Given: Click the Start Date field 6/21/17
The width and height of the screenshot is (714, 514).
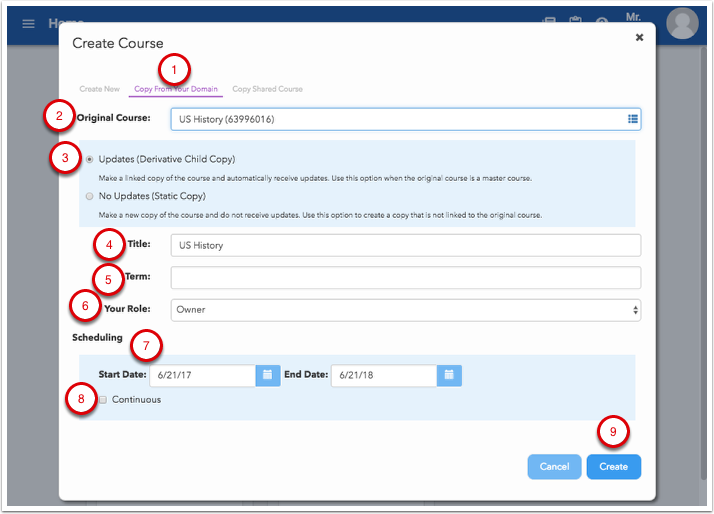Looking at the screenshot, I should pyautogui.click(x=203, y=375).
